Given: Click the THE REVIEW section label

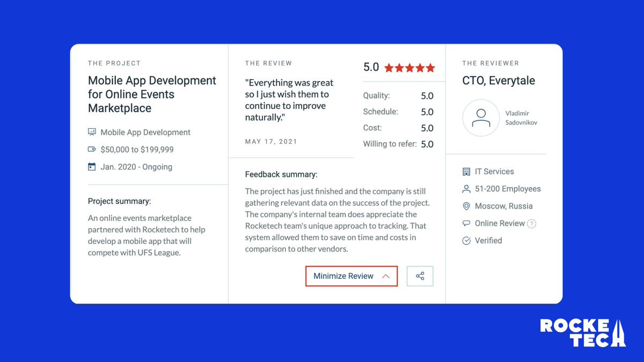Looking at the screenshot, I should tap(269, 63).
